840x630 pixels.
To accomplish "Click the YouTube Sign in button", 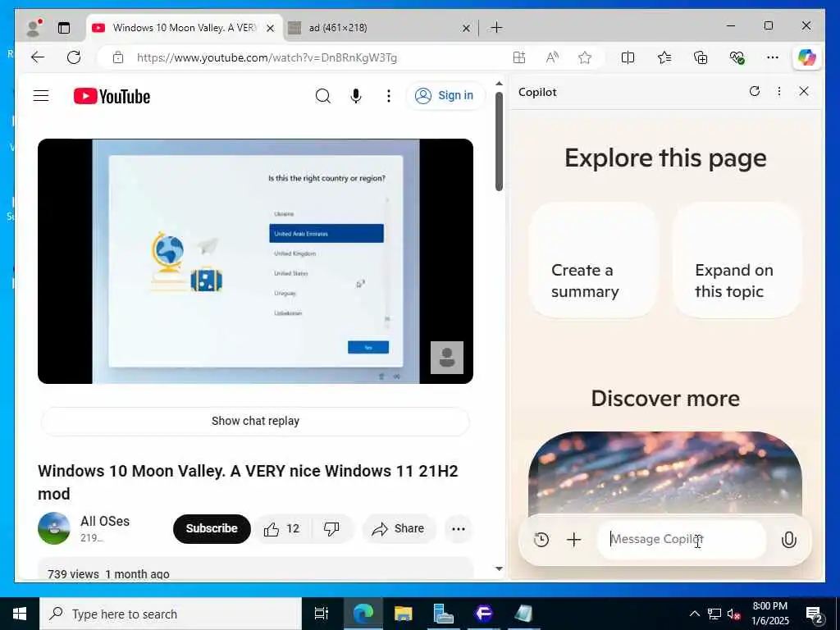I will pyautogui.click(x=445, y=95).
